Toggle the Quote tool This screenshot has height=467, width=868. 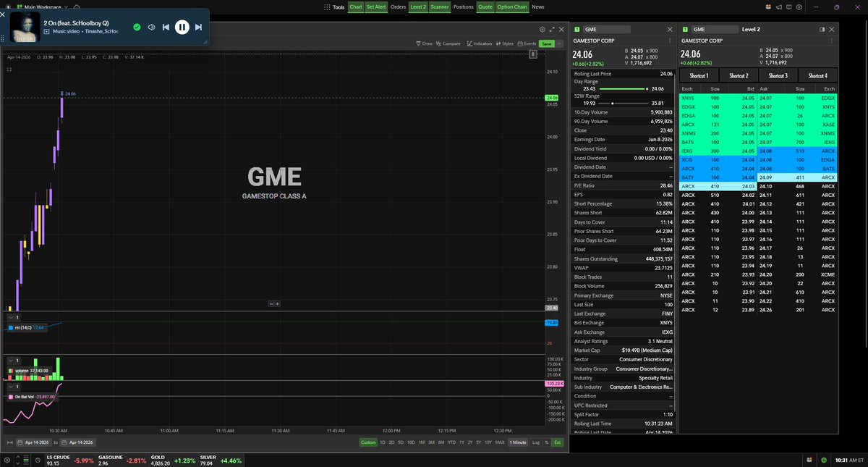click(485, 7)
